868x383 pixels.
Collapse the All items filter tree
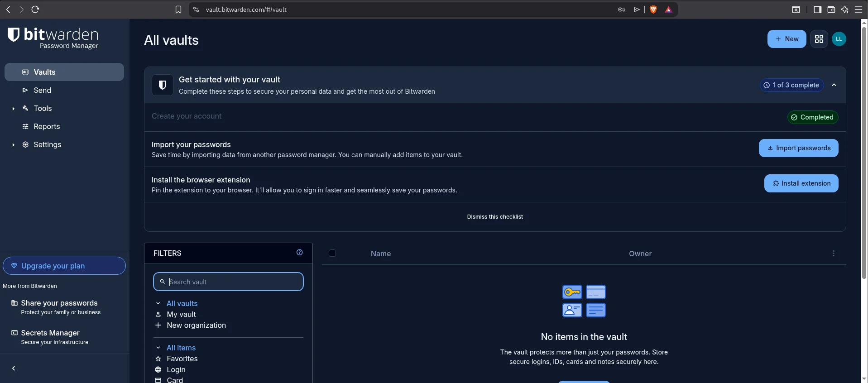coord(158,348)
